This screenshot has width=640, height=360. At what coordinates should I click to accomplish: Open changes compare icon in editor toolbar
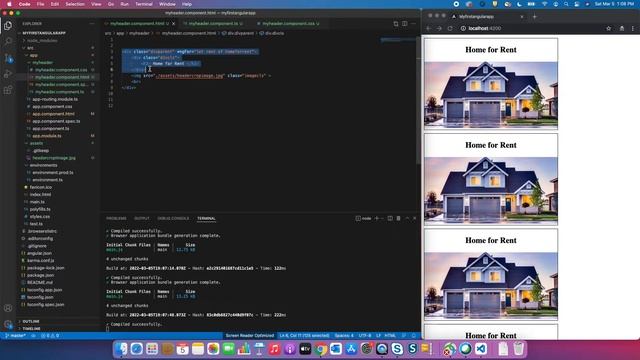(396, 24)
